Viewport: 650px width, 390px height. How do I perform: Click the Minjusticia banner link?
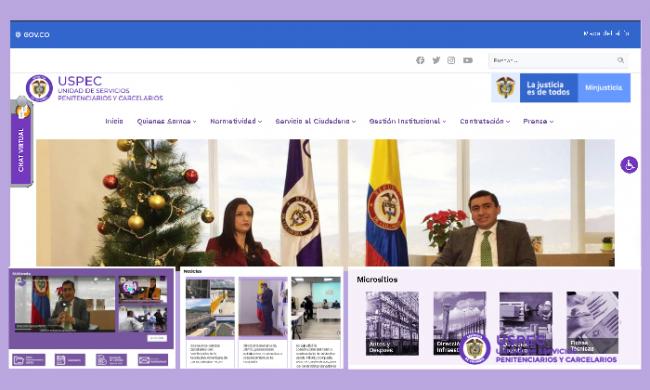coord(604,88)
